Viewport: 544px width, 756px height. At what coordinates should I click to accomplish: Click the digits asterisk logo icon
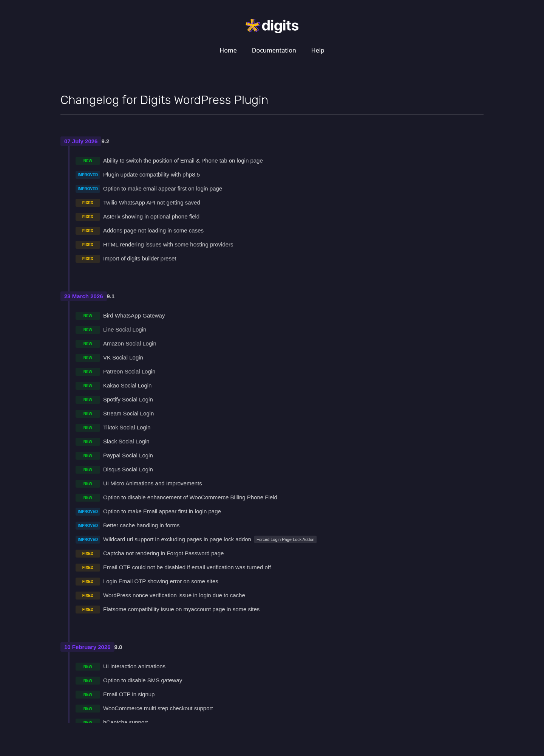point(252,26)
